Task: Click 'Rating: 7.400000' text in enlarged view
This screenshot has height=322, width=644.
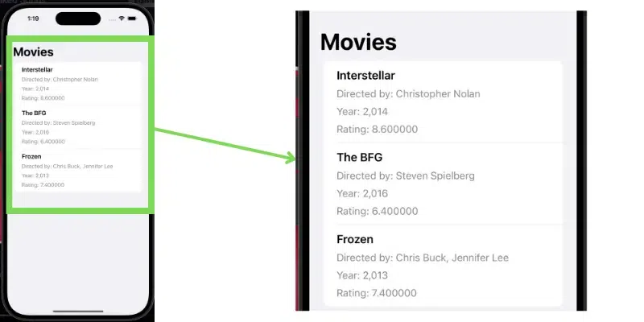Action: point(377,293)
